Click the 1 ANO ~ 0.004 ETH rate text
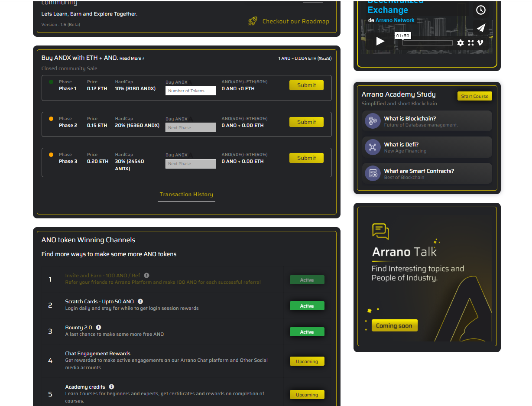Screen dimensions: 532x406 tap(305, 58)
